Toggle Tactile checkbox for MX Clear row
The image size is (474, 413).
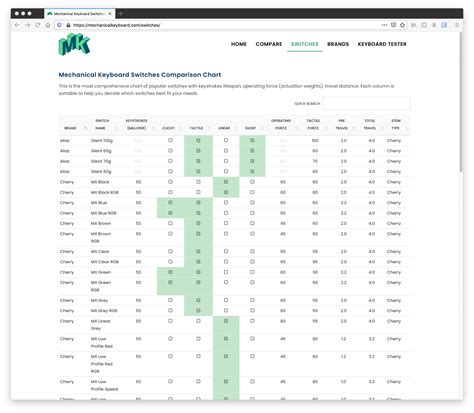(198, 251)
